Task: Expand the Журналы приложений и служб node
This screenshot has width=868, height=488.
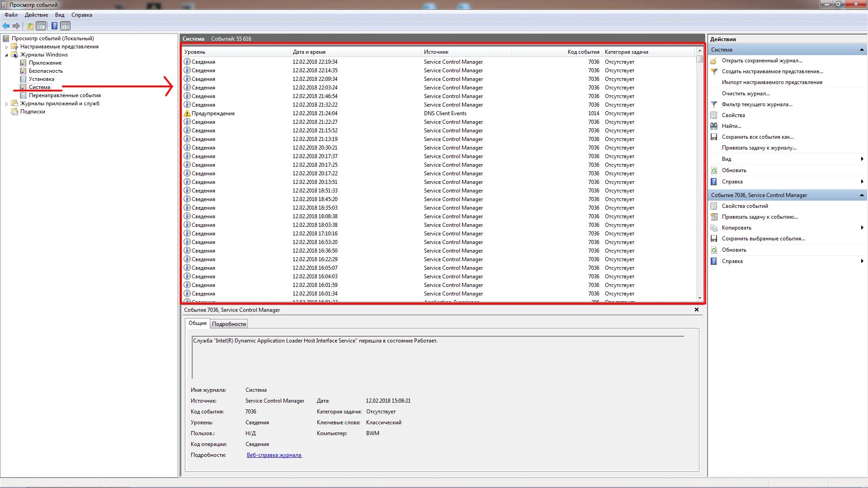Action: (x=6, y=104)
